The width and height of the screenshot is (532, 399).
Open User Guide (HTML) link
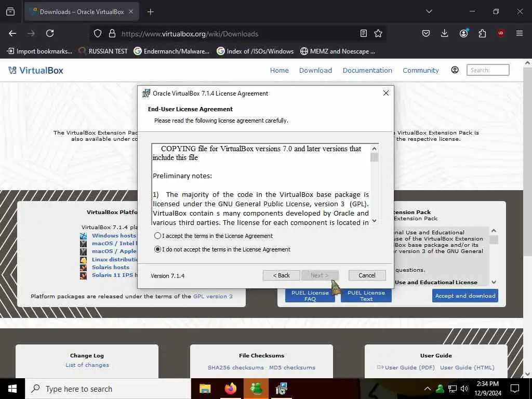point(467,367)
